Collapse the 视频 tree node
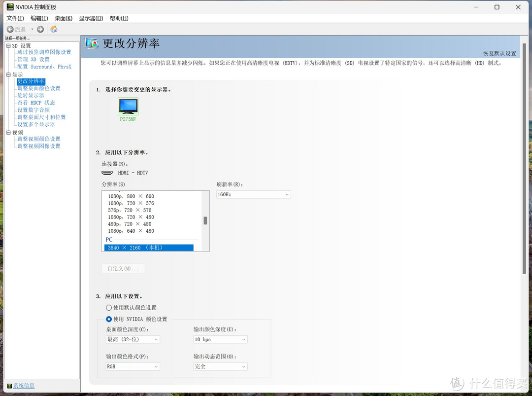Screen dimensions: 532x396 point(8,133)
